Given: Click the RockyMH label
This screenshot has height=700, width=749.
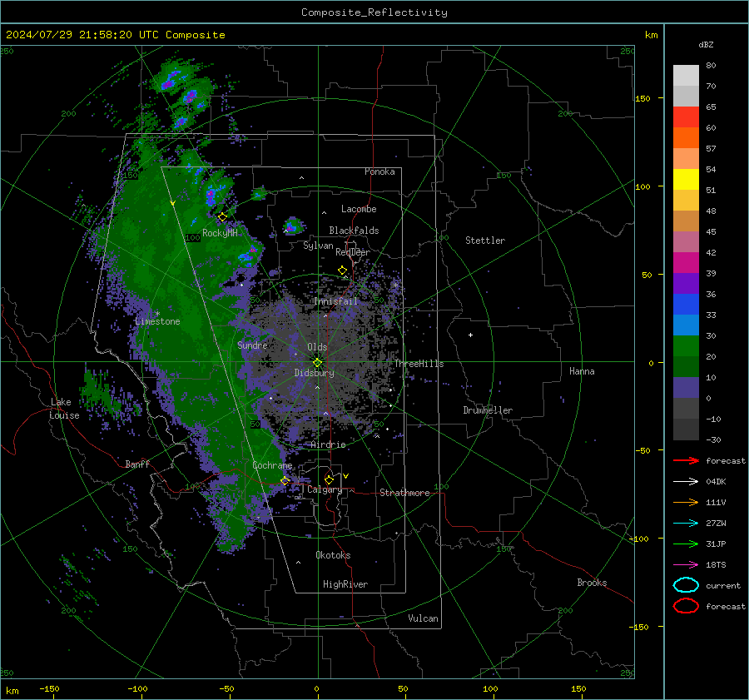Looking at the screenshot, I should (220, 233).
